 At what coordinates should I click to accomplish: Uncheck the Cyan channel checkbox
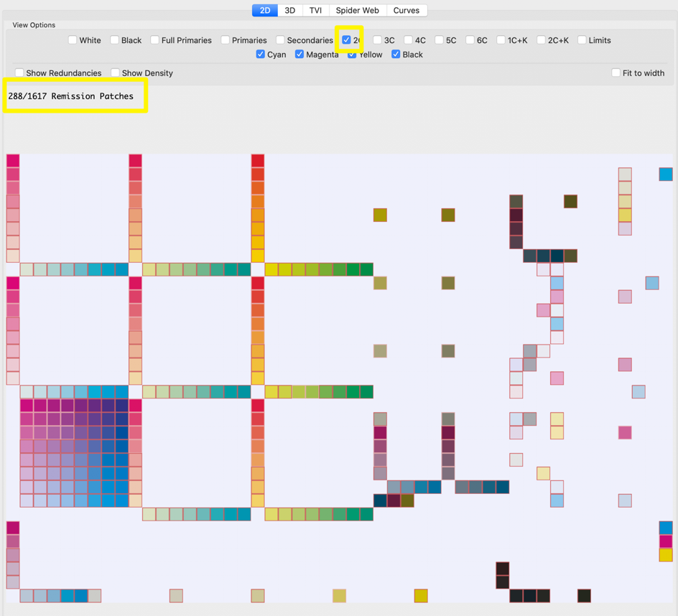(x=260, y=55)
